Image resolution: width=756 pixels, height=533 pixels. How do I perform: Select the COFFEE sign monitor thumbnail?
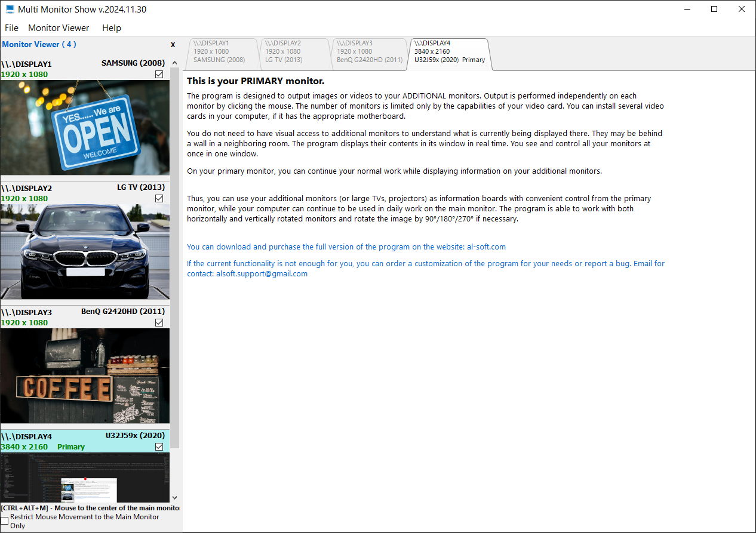pos(85,376)
